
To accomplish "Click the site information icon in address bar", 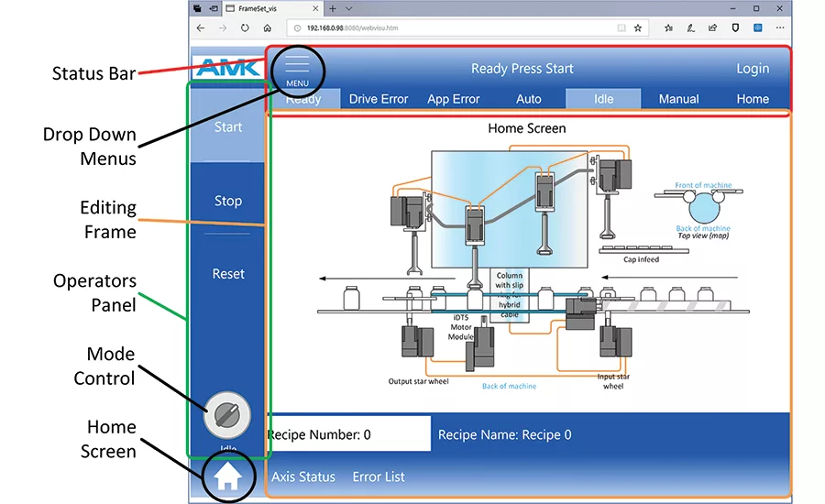I will coord(297,27).
